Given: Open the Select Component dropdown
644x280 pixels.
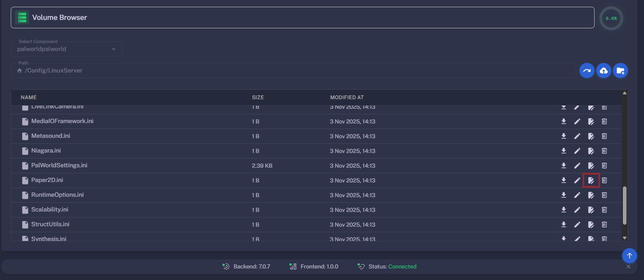Looking at the screenshot, I should (66, 49).
